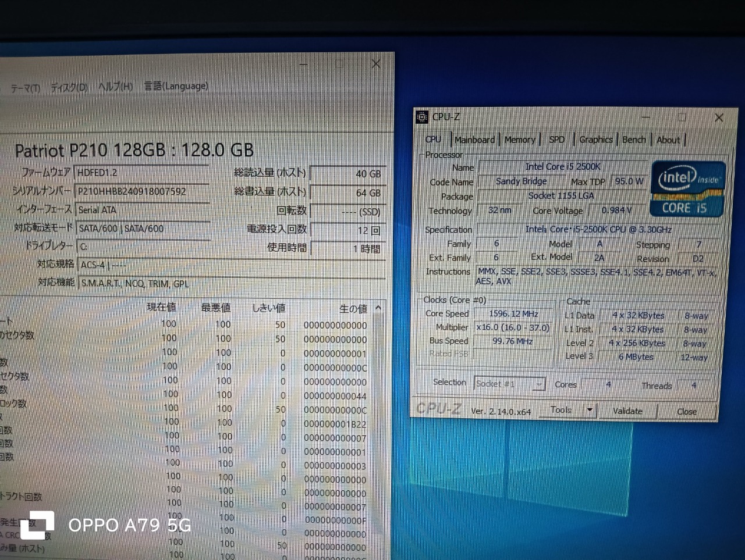Click the bus speed value 99.76 MHz
The width and height of the screenshot is (745, 560).
(x=513, y=341)
